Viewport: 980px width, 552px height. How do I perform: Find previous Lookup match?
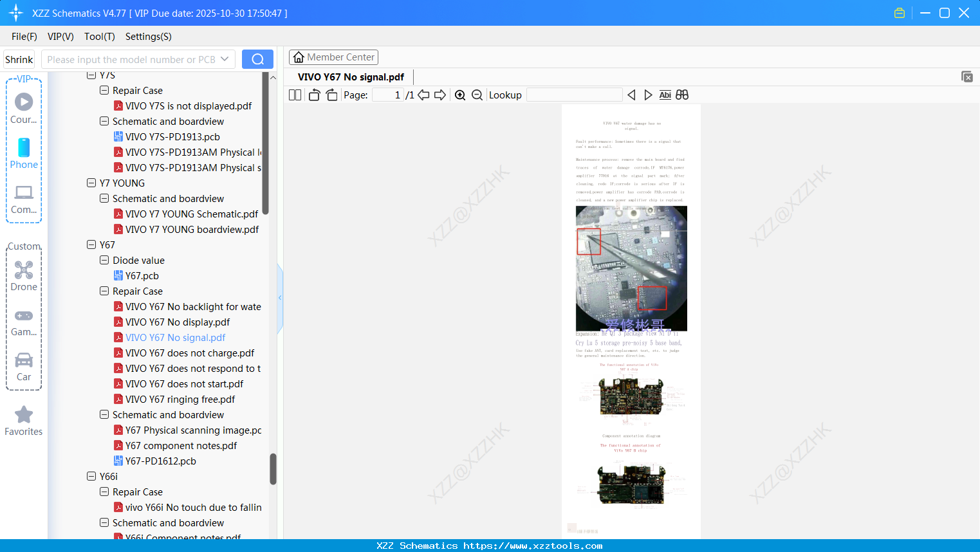coord(632,95)
